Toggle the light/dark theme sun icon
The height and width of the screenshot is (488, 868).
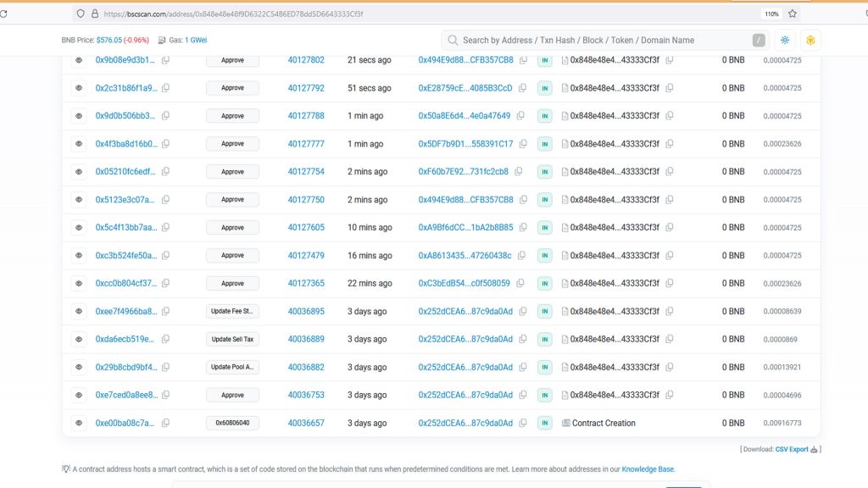pos(785,40)
